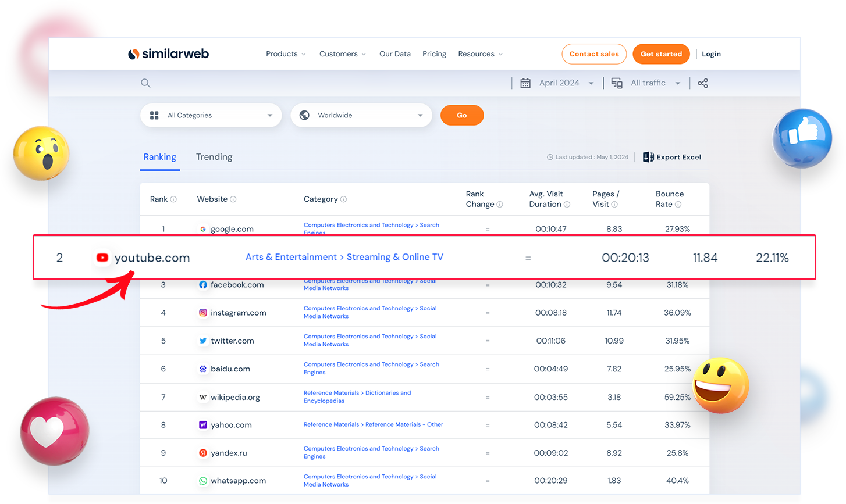Screen dimensions: 846x504
Task: Click the Export Excel icon
Action: pyautogui.click(x=648, y=157)
